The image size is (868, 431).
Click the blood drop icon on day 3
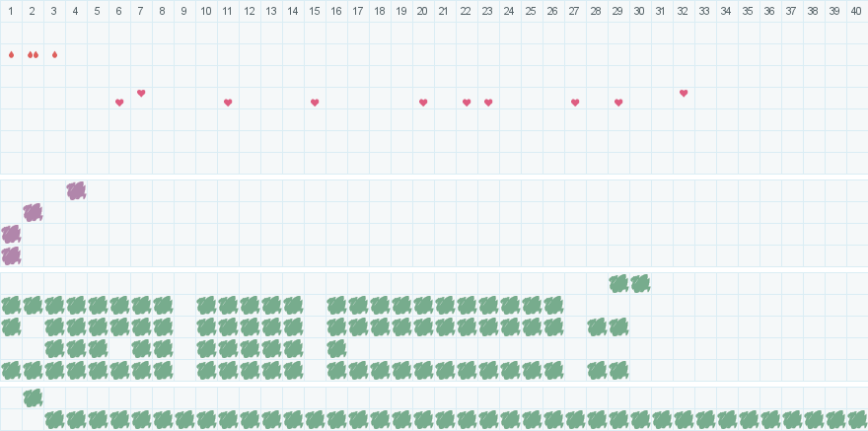click(54, 54)
